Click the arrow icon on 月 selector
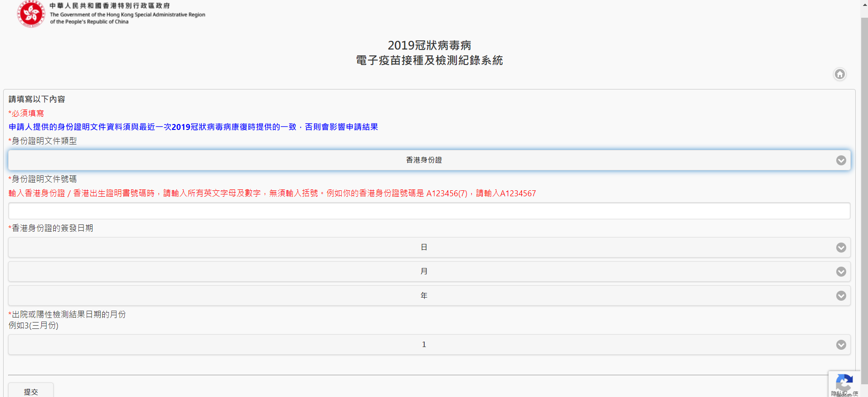The width and height of the screenshot is (868, 397). (x=841, y=272)
